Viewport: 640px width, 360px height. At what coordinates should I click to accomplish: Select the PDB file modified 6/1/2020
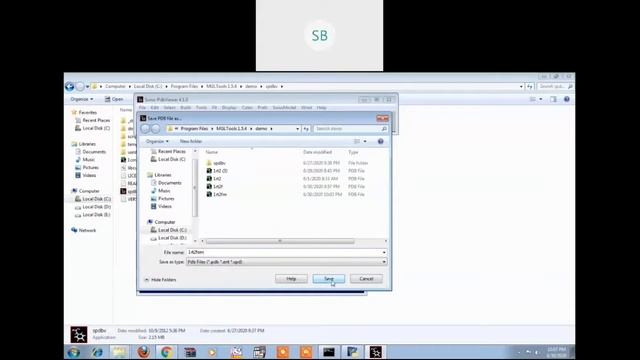[x=217, y=178]
